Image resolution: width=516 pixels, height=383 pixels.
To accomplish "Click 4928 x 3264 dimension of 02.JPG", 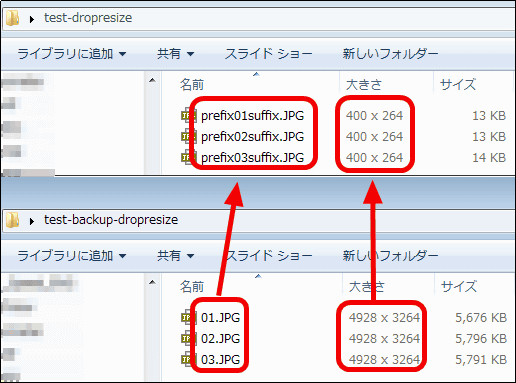I will (384, 339).
